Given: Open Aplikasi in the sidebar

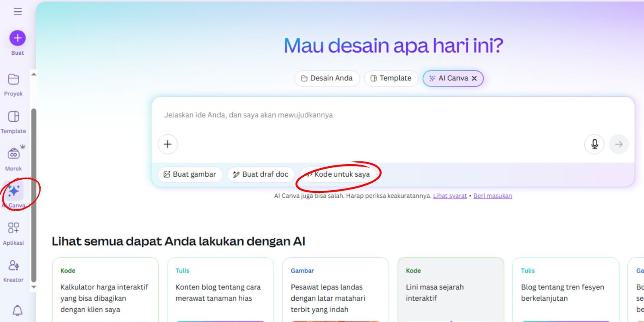Looking at the screenshot, I should (x=13, y=233).
